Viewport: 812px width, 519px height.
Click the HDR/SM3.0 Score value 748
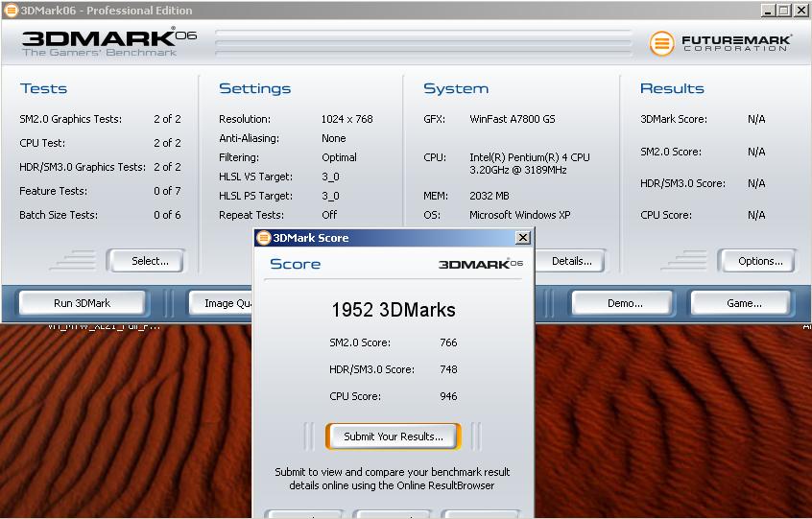tap(448, 369)
